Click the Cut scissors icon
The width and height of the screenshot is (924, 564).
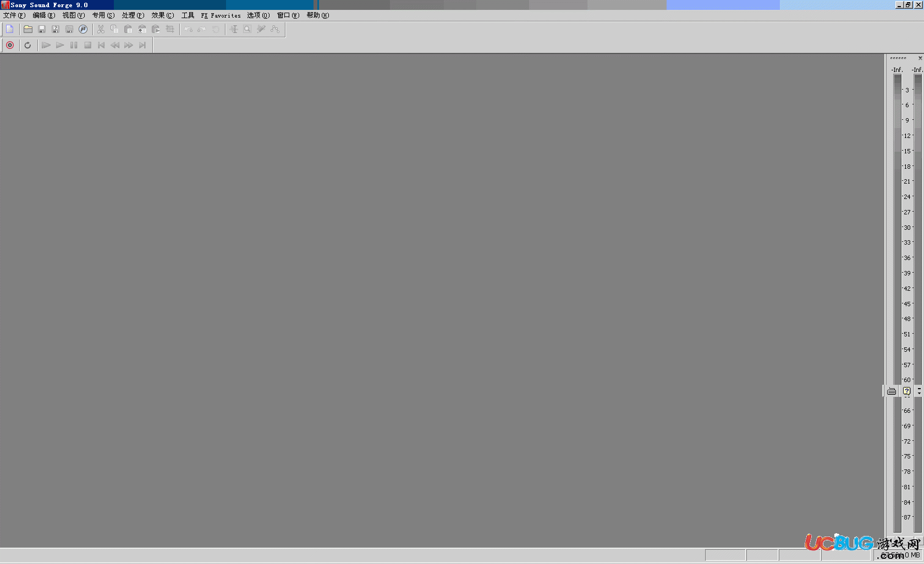pyautogui.click(x=101, y=29)
